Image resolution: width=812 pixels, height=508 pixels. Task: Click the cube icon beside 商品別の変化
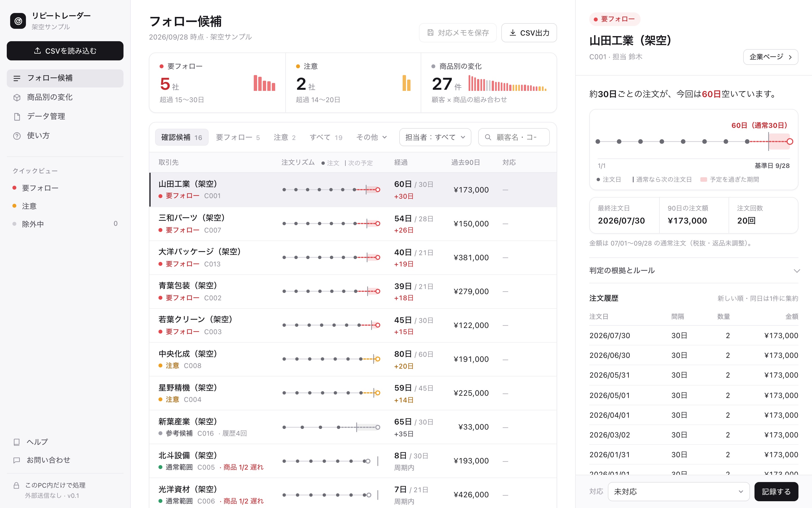click(17, 97)
